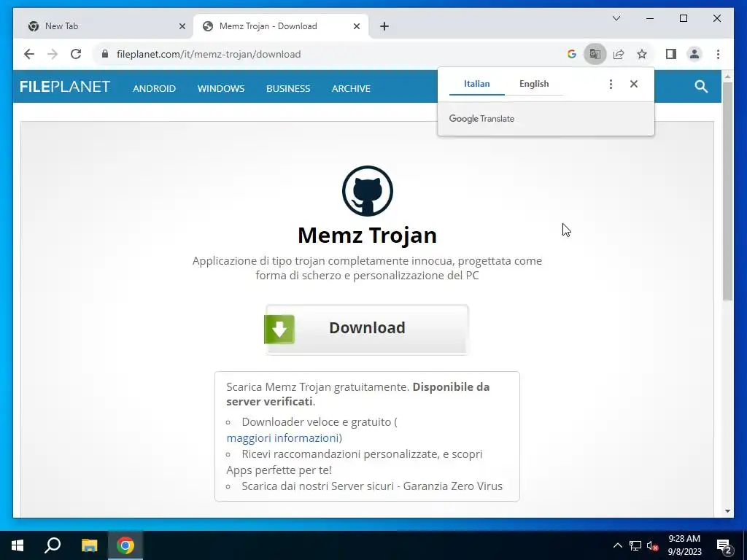Reload the FilePlanet page
747x560 pixels.
pyautogui.click(x=76, y=54)
